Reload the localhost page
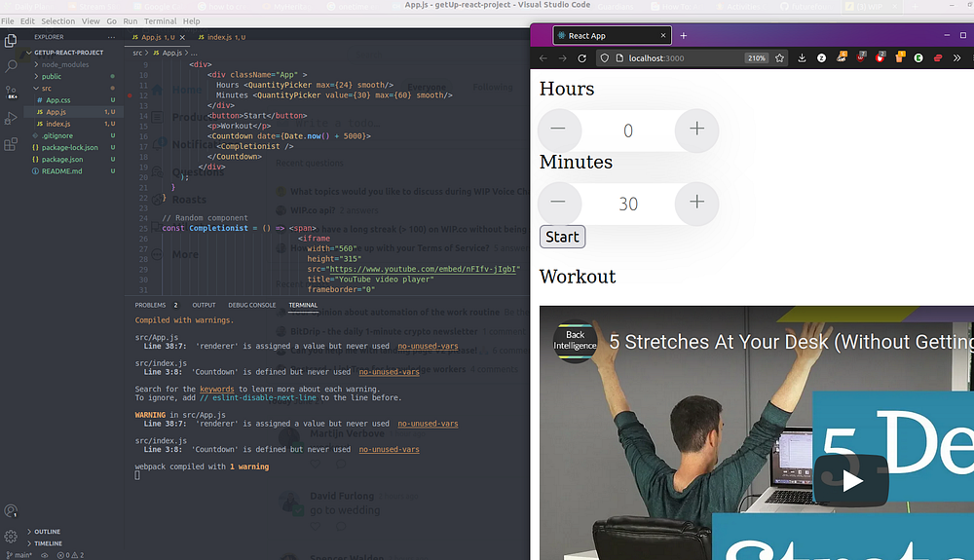Screen dimensions: 974x560 tap(582, 58)
